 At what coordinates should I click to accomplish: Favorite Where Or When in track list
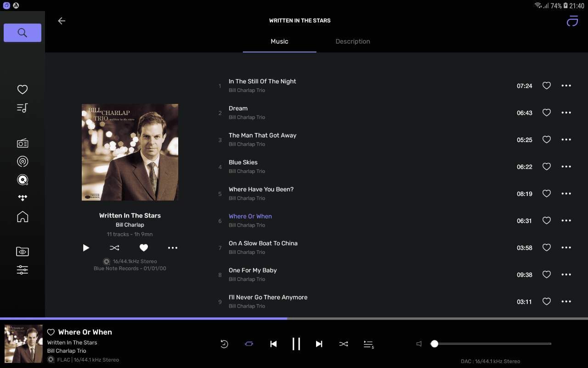(547, 220)
